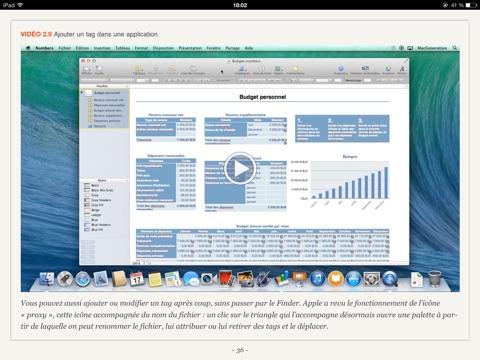Open orange iBooks icon in the Dock
The image size is (480, 360).
[336, 279]
